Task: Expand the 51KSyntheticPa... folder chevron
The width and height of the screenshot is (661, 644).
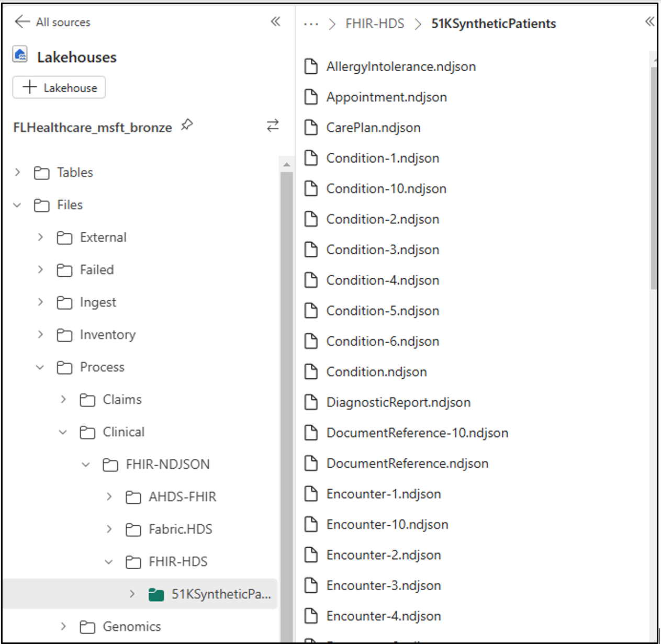Action: click(132, 594)
